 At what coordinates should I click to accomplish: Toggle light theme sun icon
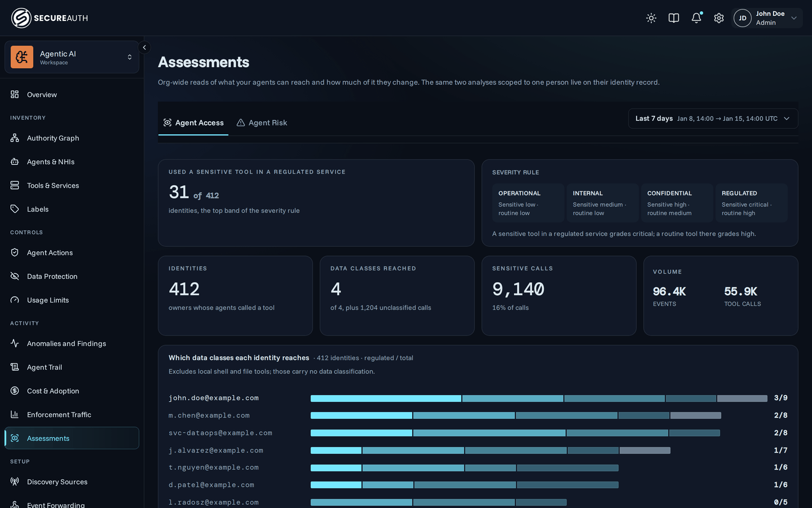click(x=651, y=18)
